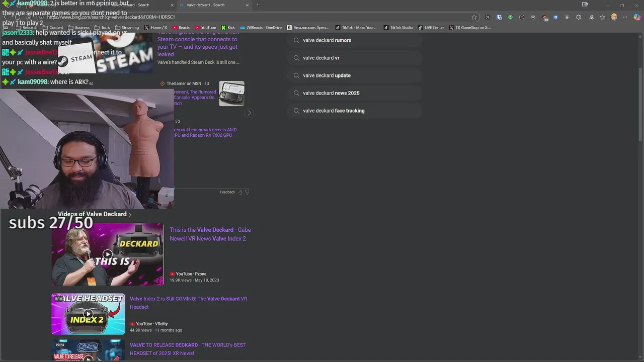Image resolution: width=644 pixels, height=362 pixels.
Task: Click the YouTube · Pzone source text
Action: (191, 274)
